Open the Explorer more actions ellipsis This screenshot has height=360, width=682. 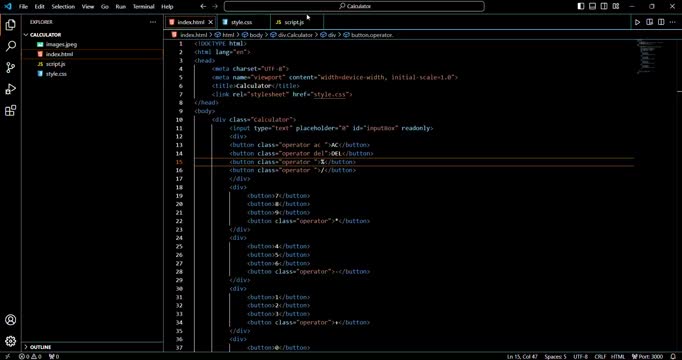point(153,22)
